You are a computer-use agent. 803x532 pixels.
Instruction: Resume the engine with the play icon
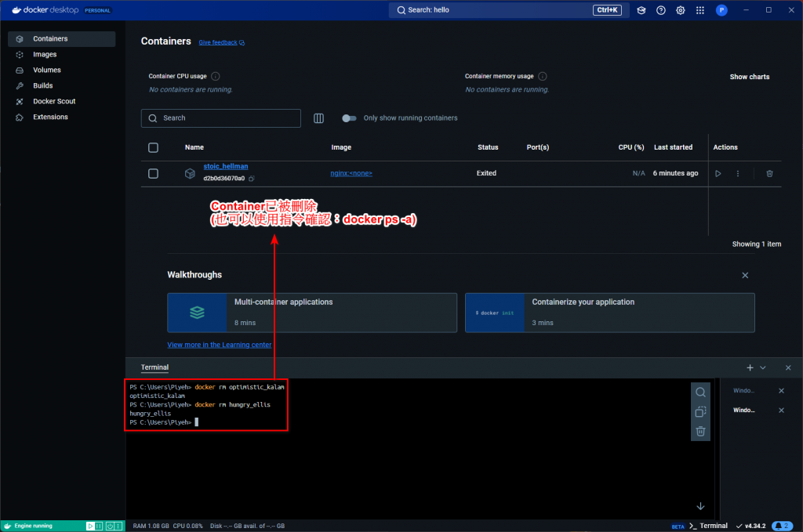tap(90, 526)
